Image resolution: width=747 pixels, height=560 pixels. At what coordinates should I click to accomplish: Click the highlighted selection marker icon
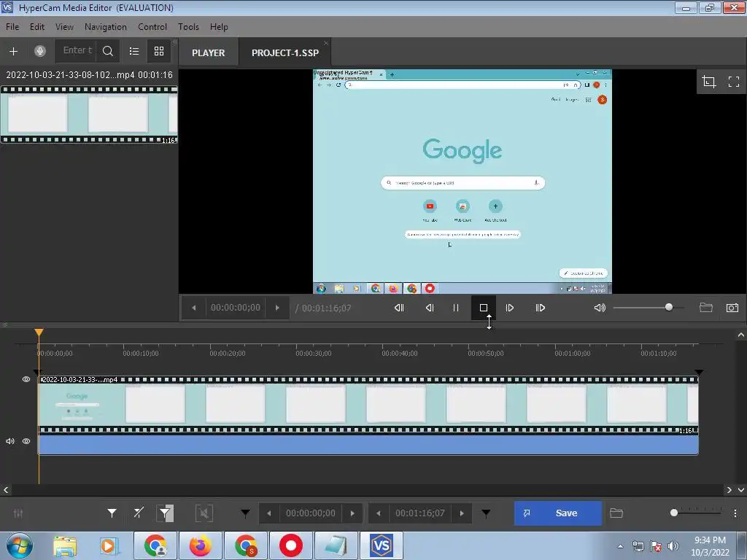tap(166, 513)
